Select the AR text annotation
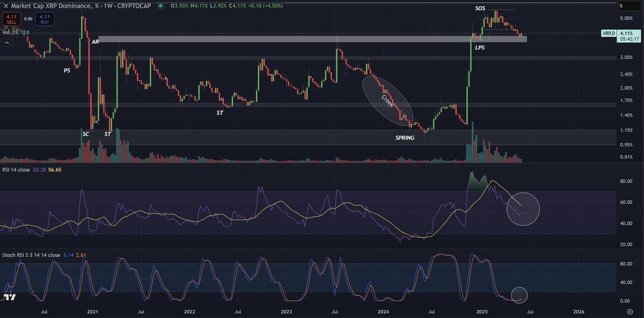This screenshot has width=644, height=318. 95,41
